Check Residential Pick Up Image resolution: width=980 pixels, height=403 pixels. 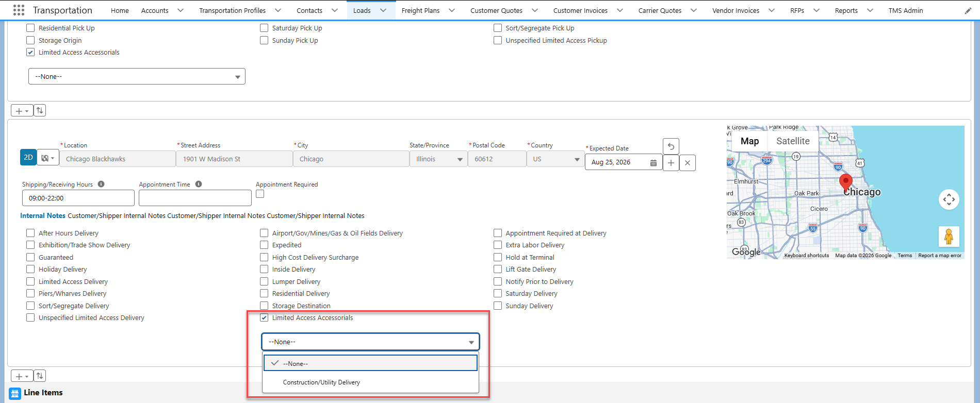[x=30, y=28]
